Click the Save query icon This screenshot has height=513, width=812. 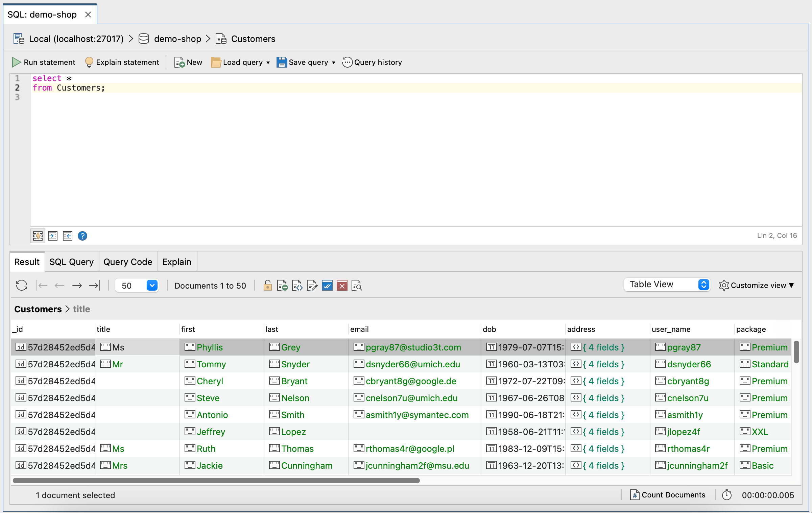(x=282, y=62)
